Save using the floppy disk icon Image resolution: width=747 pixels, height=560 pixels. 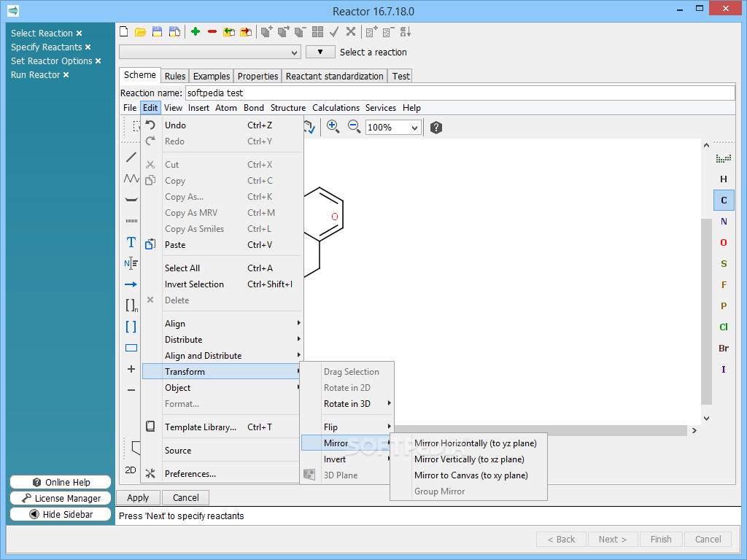[x=157, y=32]
